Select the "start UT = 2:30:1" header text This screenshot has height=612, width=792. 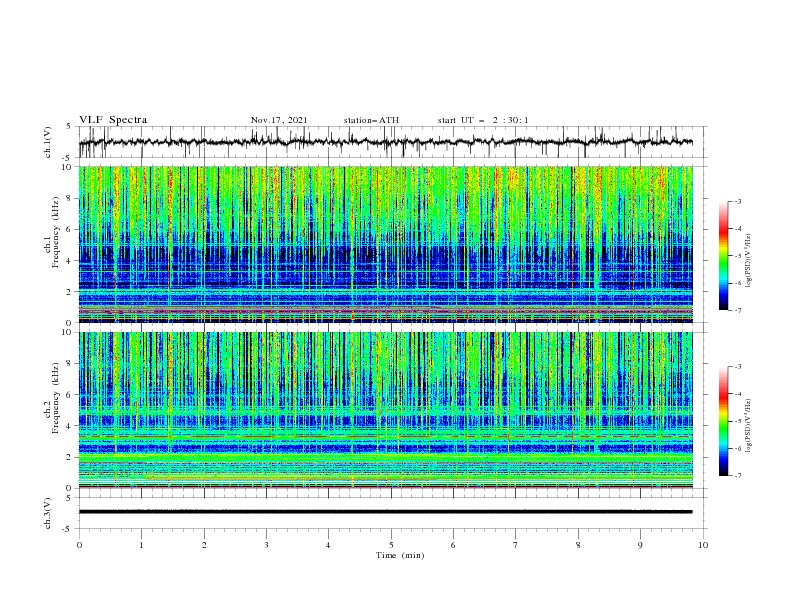[483, 120]
